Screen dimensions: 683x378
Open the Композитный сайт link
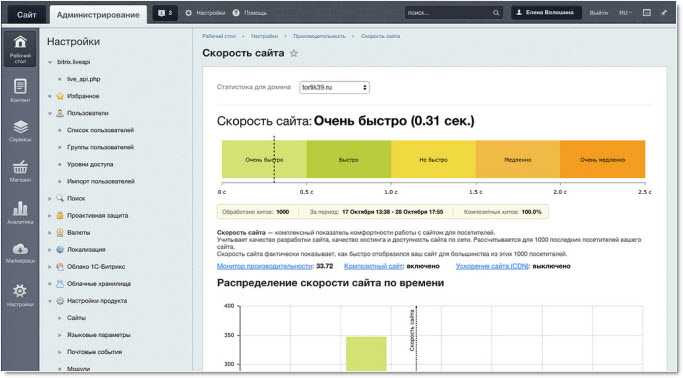[x=373, y=266]
